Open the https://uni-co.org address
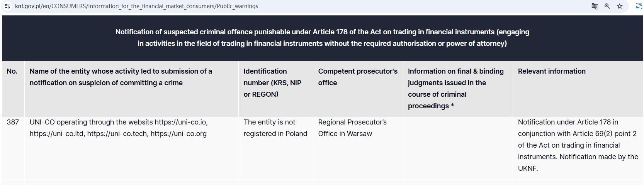Screen dimensions: 644x185 pos(178,134)
